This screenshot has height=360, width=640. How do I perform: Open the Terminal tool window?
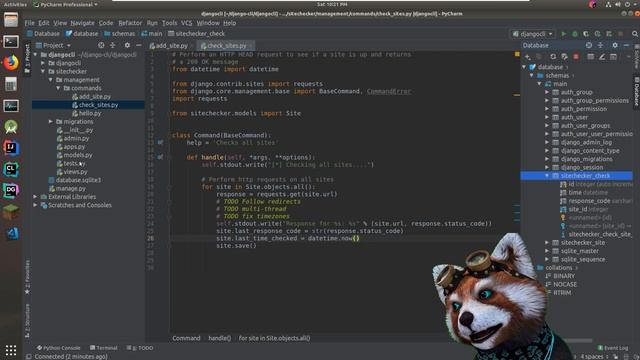[x=104, y=348]
